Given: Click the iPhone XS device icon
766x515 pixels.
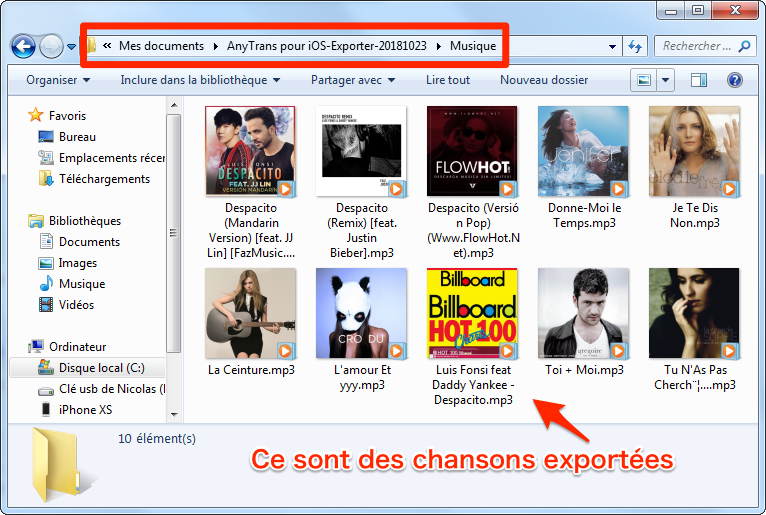Looking at the screenshot, I should [x=46, y=409].
